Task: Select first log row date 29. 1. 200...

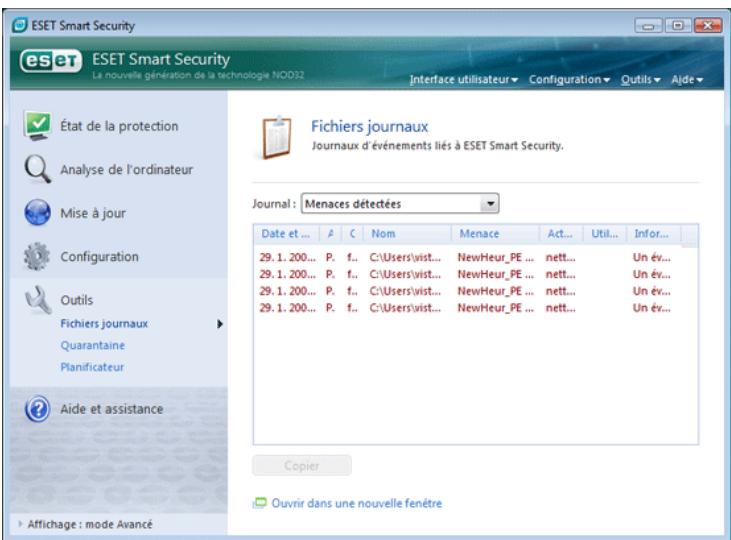Action: (287, 257)
